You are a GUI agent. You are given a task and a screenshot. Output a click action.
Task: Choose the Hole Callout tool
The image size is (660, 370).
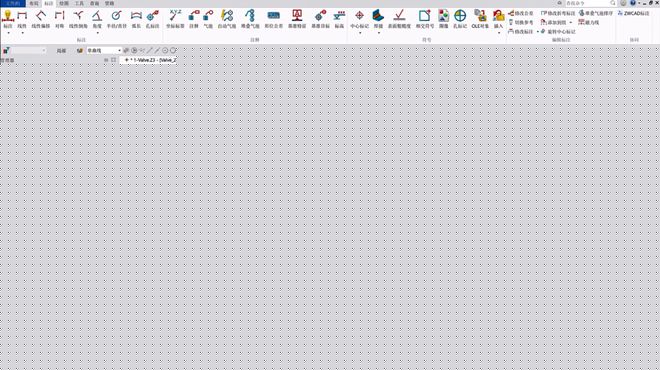pos(152,19)
